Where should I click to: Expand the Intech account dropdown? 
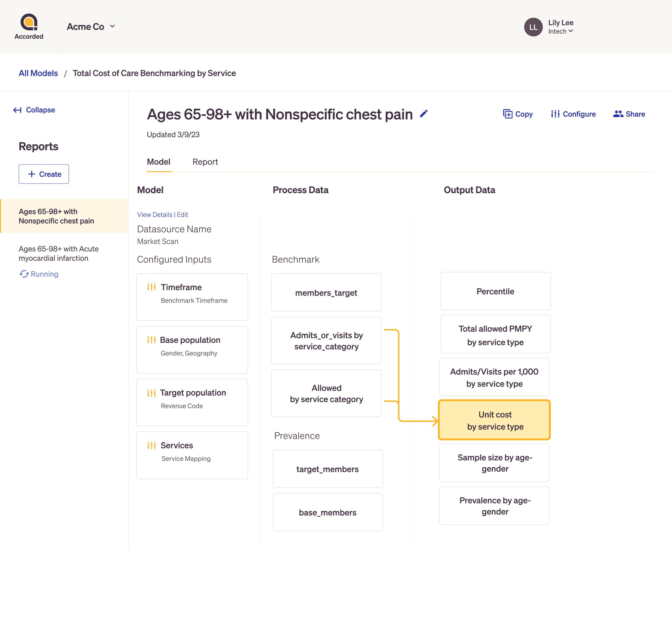[561, 31]
